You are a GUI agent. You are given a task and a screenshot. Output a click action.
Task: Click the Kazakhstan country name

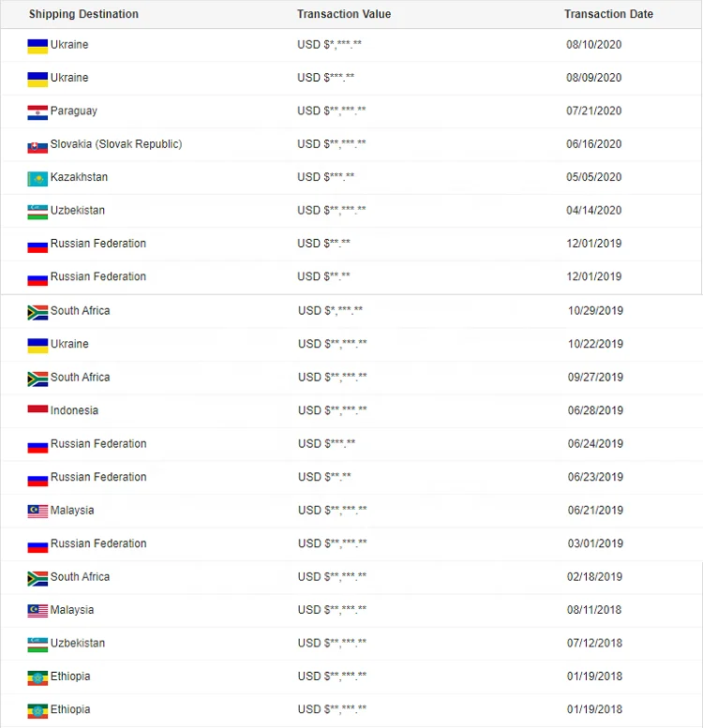(x=79, y=177)
